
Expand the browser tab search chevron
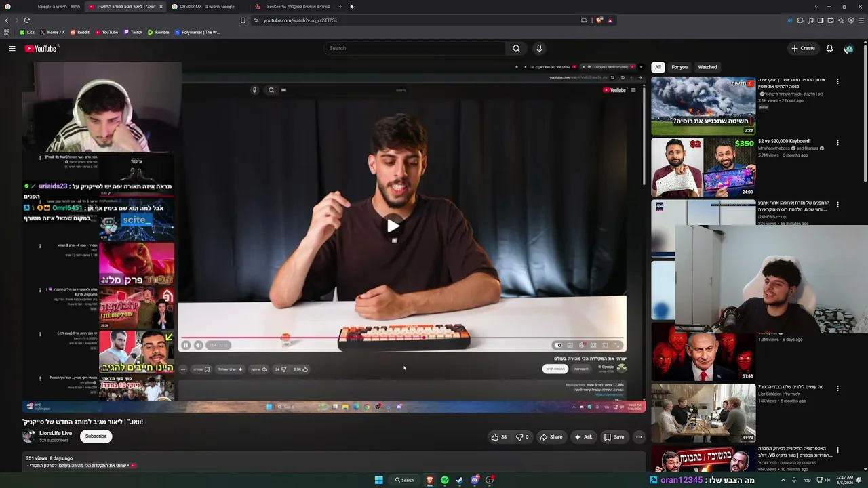point(816,7)
